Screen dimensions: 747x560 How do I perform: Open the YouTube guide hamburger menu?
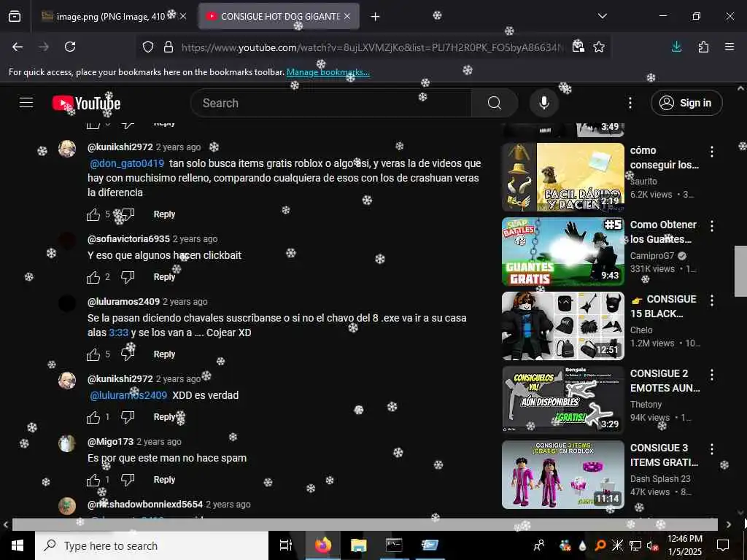click(26, 103)
